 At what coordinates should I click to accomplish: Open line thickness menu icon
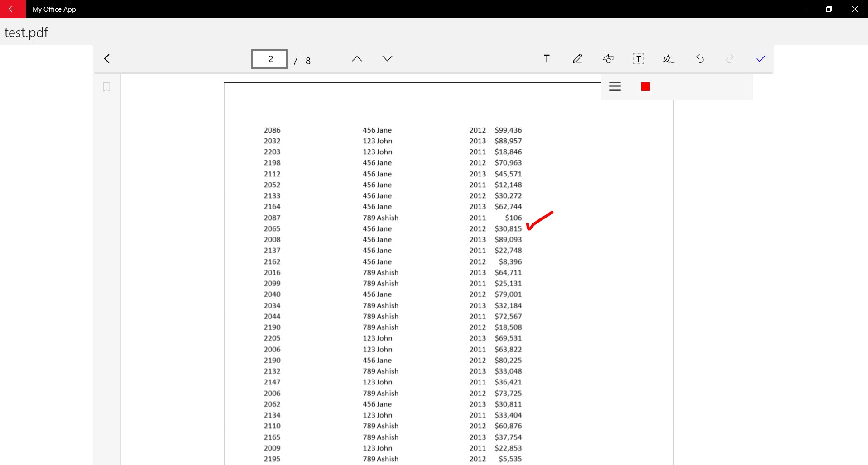tap(615, 87)
